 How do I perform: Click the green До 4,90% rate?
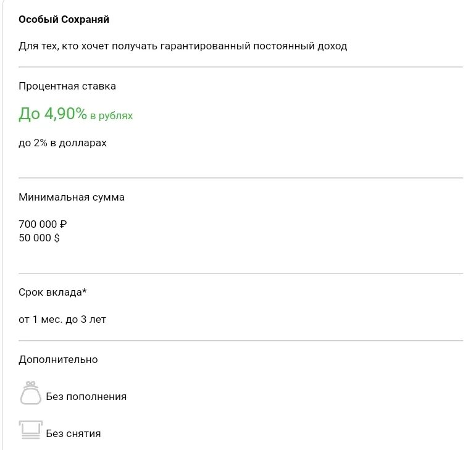pyautogui.click(x=53, y=114)
